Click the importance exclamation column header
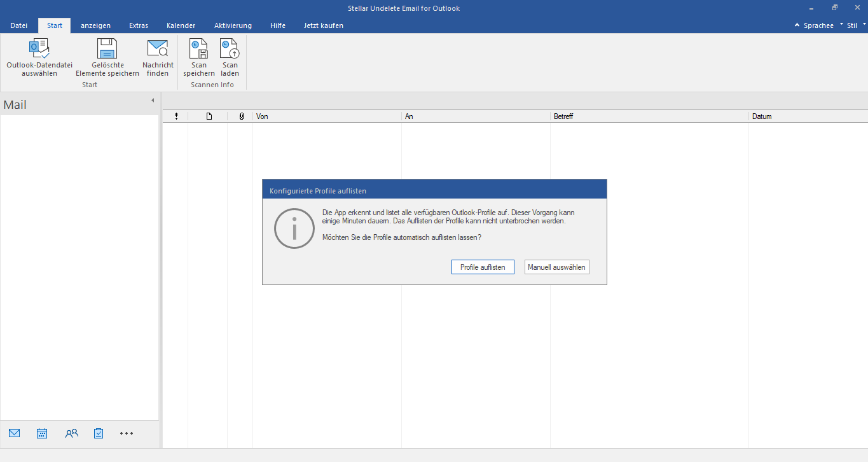This screenshot has width=868, height=462. (x=176, y=116)
